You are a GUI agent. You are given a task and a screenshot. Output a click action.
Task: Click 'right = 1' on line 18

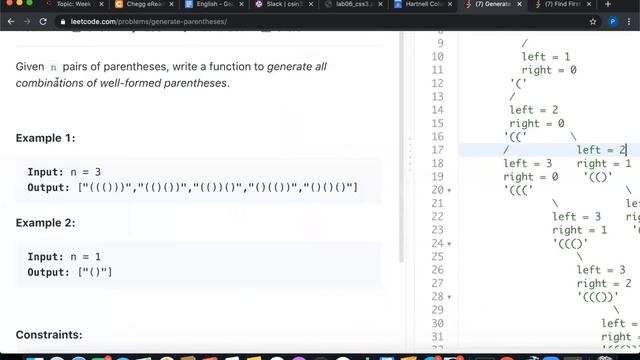pyautogui.click(x=604, y=163)
